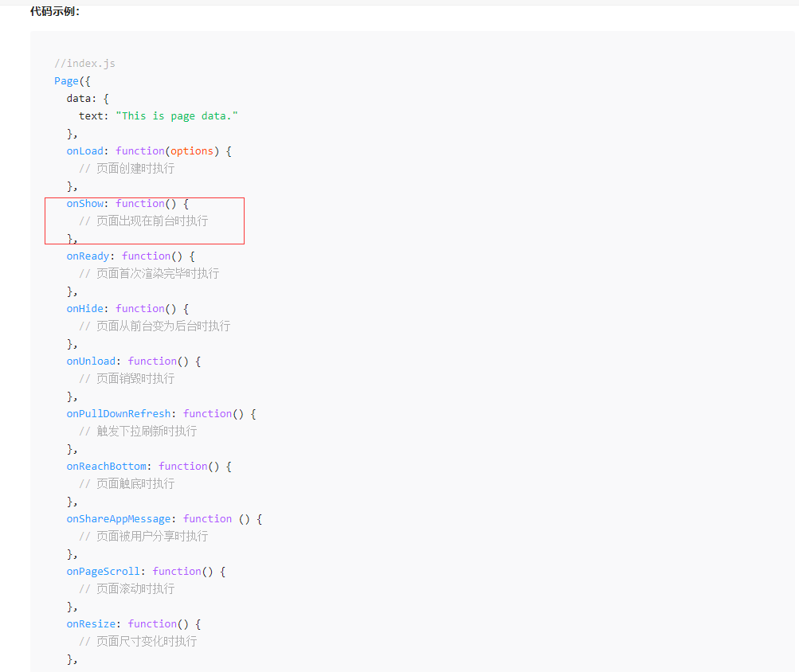The height and width of the screenshot is (672, 799).
Task: Click the 'onPageScroll' function name
Action: click(x=103, y=571)
